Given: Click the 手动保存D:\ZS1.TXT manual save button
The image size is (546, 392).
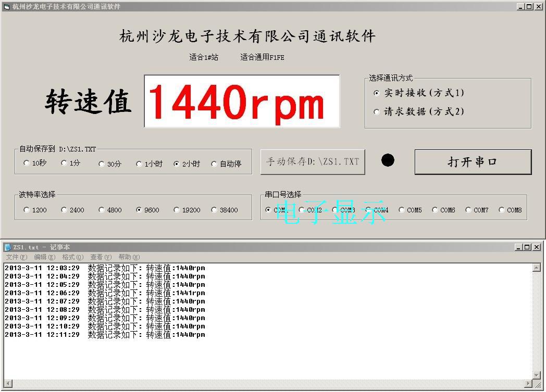Looking at the screenshot, I should (312, 161).
